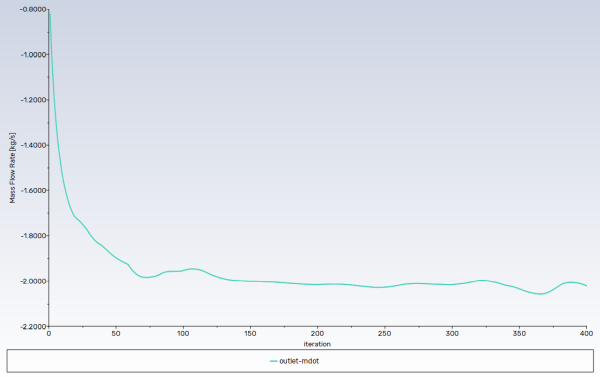Click the -0.8000 y-axis tick label
The width and height of the screenshot is (600, 377).
33,9
